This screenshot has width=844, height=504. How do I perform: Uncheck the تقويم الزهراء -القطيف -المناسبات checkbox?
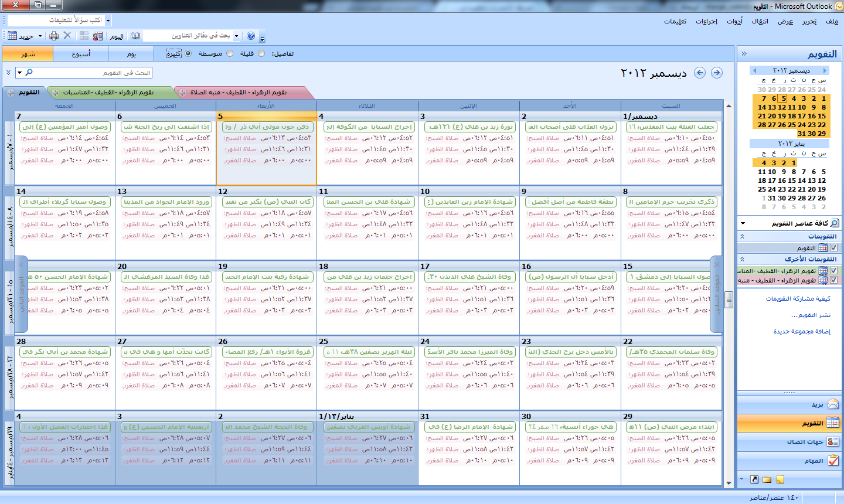834,271
